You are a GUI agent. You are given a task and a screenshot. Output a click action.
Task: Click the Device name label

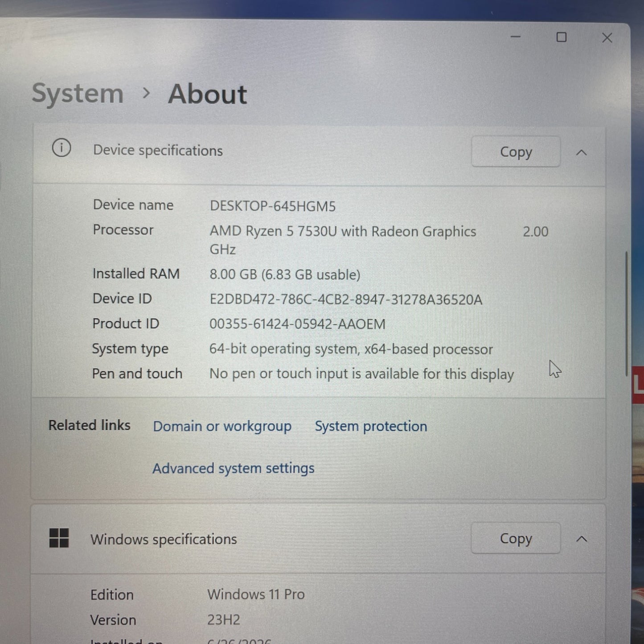pyautogui.click(x=133, y=205)
